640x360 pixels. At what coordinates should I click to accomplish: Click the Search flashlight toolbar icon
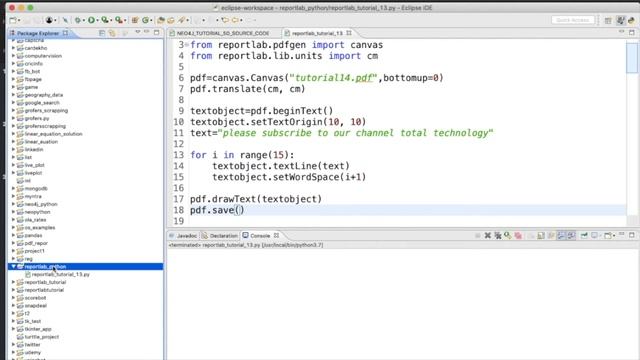pyautogui.click(x=181, y=20)
